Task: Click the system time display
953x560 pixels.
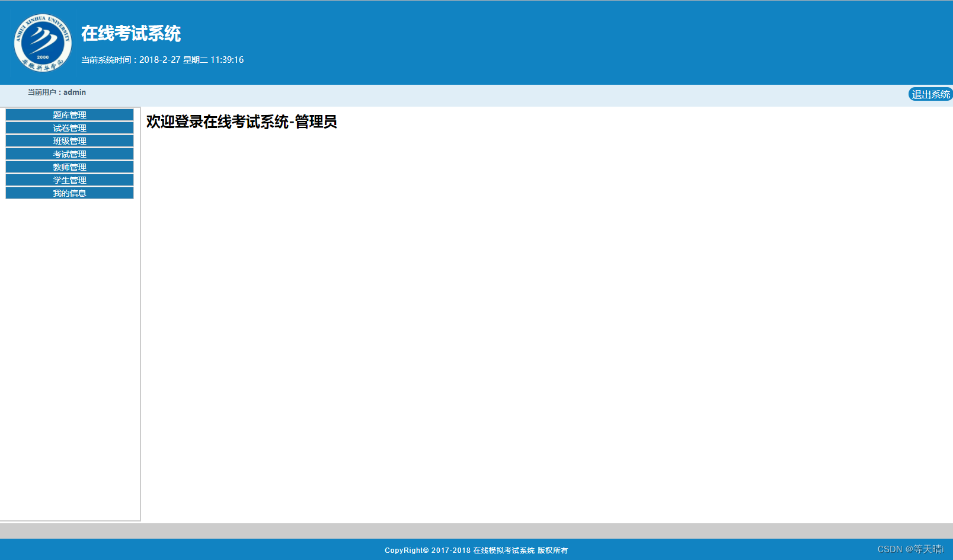Action: 162,59
